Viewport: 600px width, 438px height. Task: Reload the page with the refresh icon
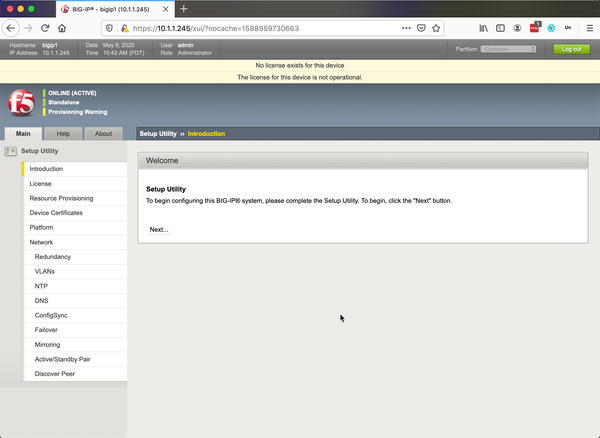45,28
